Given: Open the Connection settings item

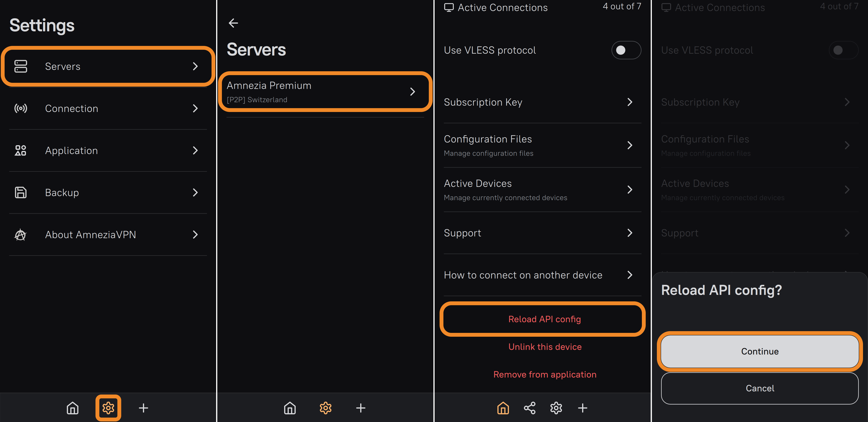Looking at the screenshot, I should pos(108,109).
